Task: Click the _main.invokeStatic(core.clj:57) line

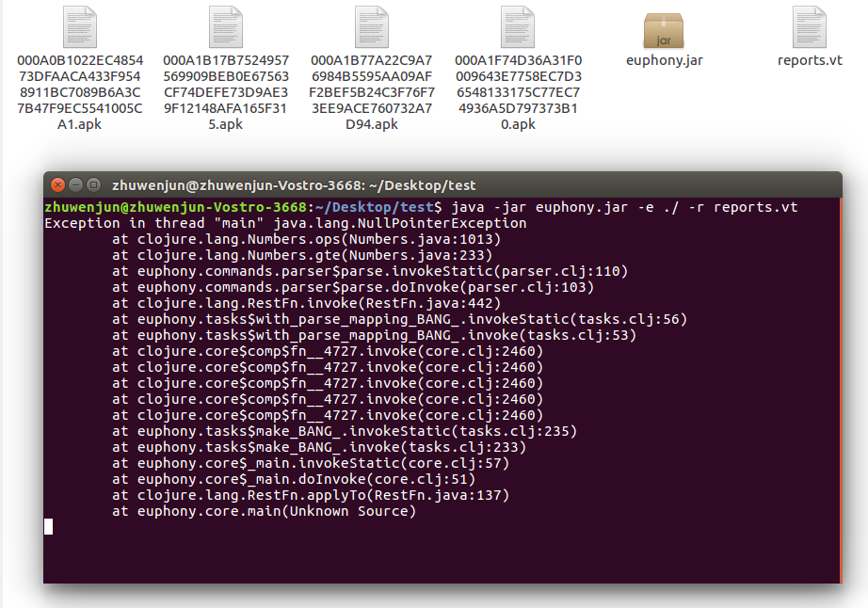Action: coord(311,464)
